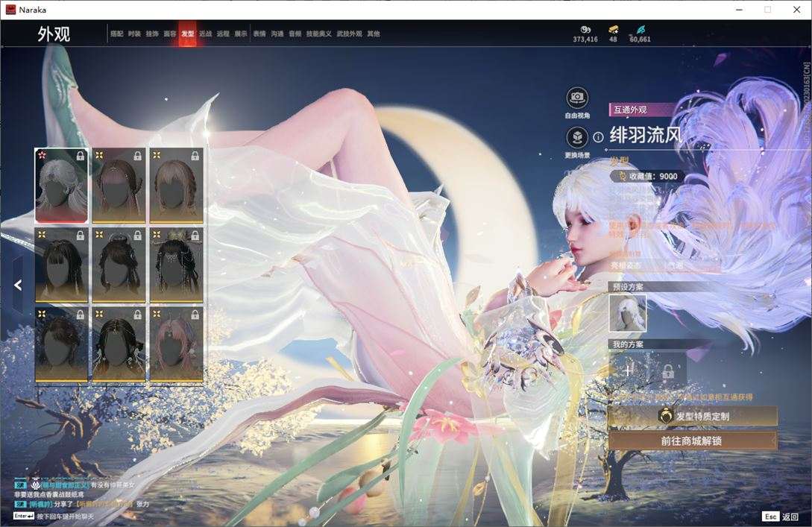Click the 预设方案 section header
The height and width of the screenshot is (527, 812).
(x=628, y=286)
